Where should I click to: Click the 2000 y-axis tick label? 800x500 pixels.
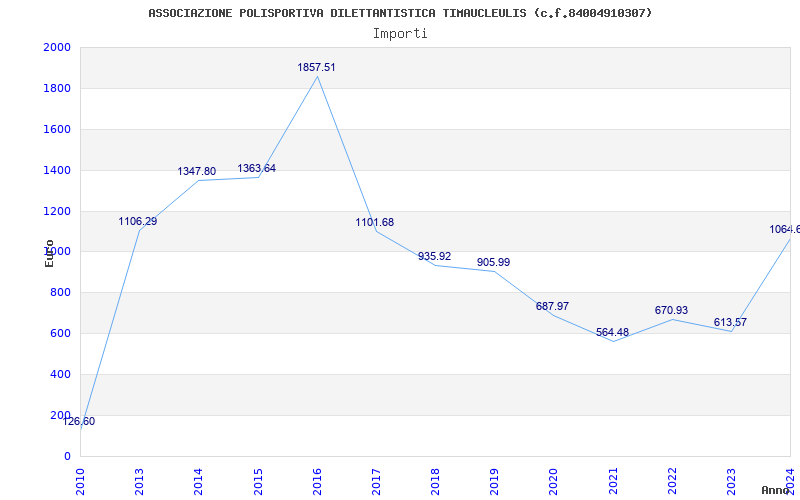57,47
